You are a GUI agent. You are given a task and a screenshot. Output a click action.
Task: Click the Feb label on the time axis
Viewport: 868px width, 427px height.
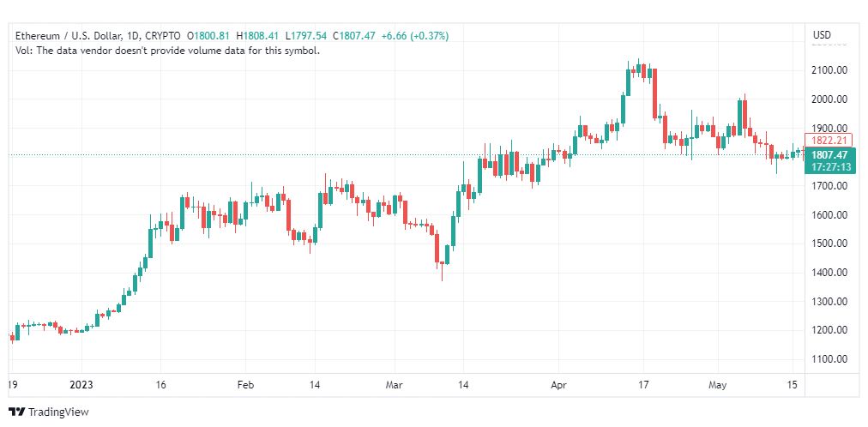click(245, 385)
